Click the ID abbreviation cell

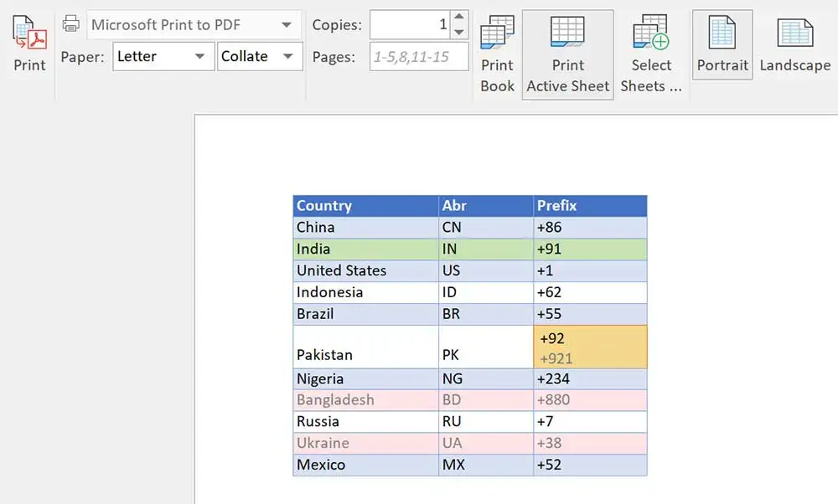[486, 292]
